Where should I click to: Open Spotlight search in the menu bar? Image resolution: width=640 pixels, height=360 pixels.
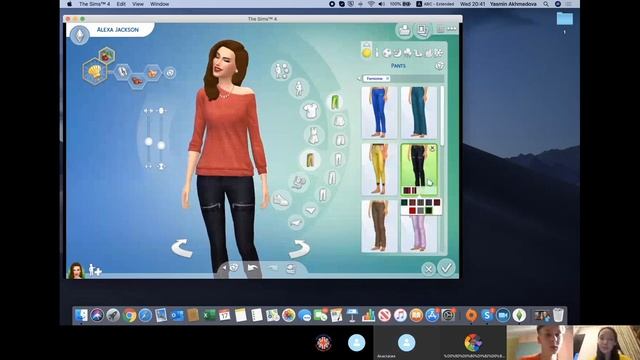pyautogui.click(x=546, y=4)
